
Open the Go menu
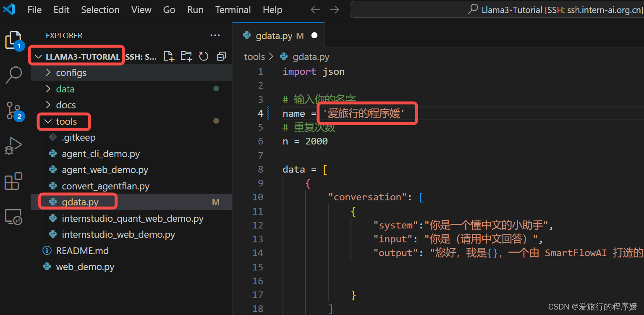[x=169, y=10]
